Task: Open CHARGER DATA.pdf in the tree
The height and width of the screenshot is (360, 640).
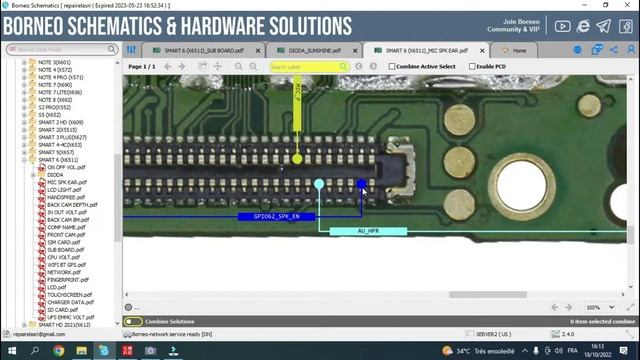Action: [x=71, y=302]
